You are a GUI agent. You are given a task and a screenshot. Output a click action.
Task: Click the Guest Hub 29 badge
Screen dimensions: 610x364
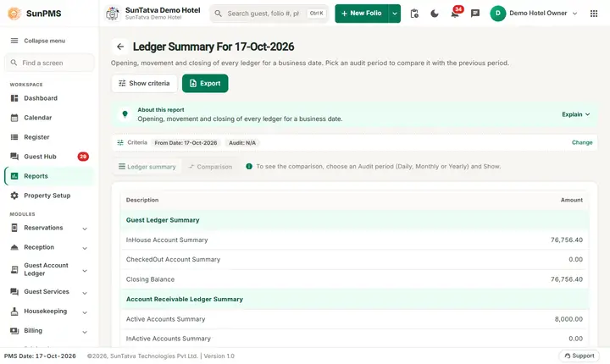pos(83,157)
